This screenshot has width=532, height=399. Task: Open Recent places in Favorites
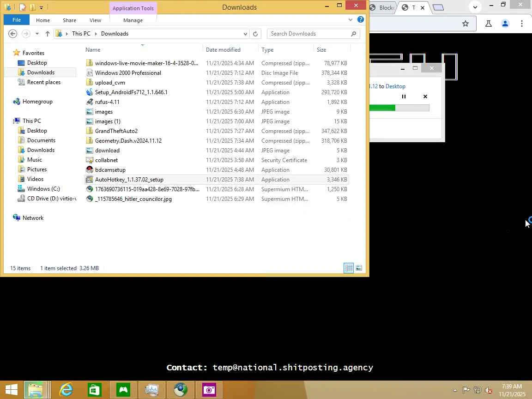[x=44, y=82]
